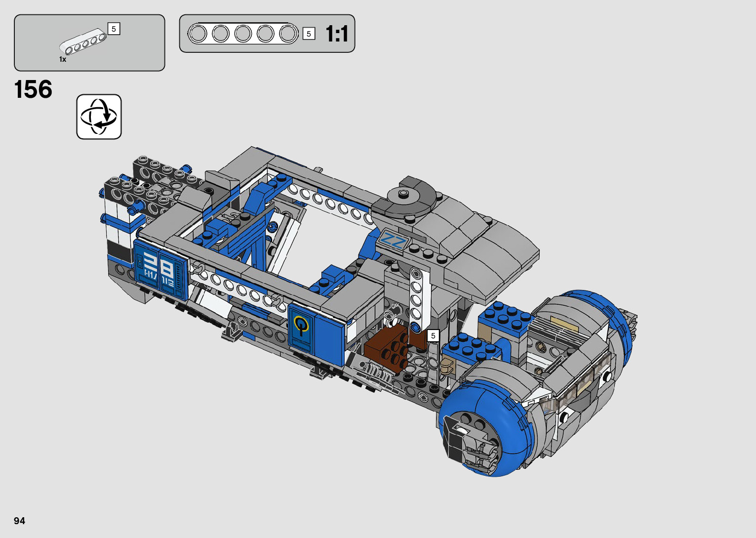Click the first hole of the scale beam
Screen dimensions: 756x538
tap(199, 34)
